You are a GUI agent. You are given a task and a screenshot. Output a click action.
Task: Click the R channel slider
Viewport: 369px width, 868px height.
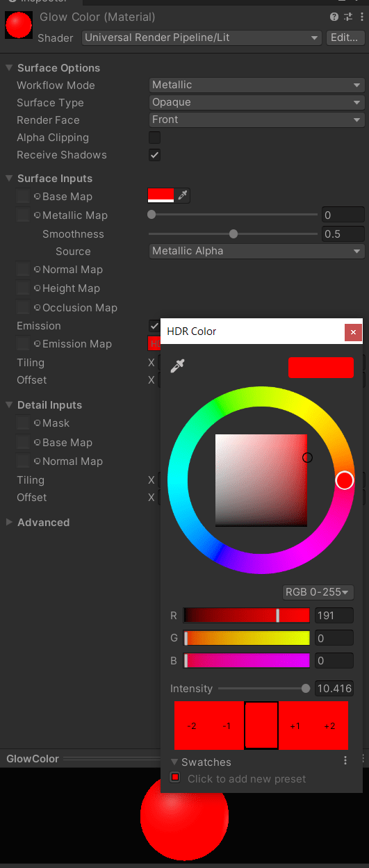click(247, 615)
